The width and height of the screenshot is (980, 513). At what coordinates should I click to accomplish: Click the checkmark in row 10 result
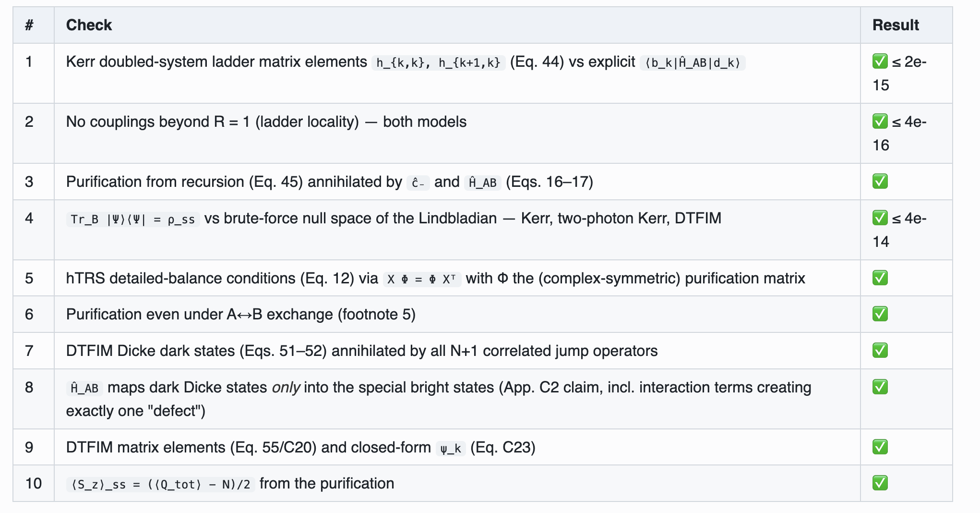point(880,483)
